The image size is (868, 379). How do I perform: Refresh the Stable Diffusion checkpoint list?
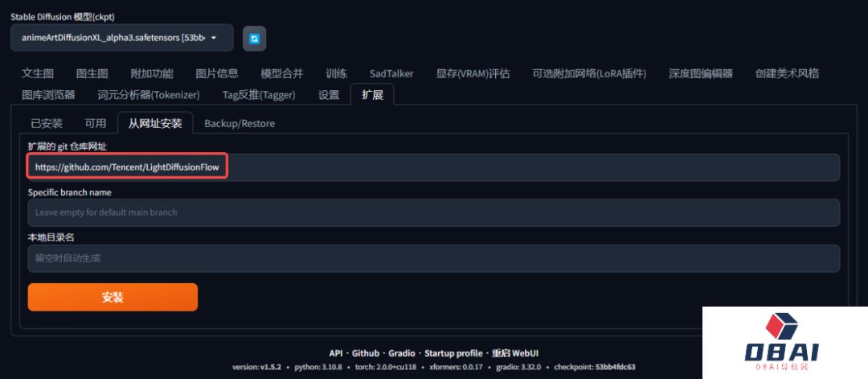pos(254,39)
